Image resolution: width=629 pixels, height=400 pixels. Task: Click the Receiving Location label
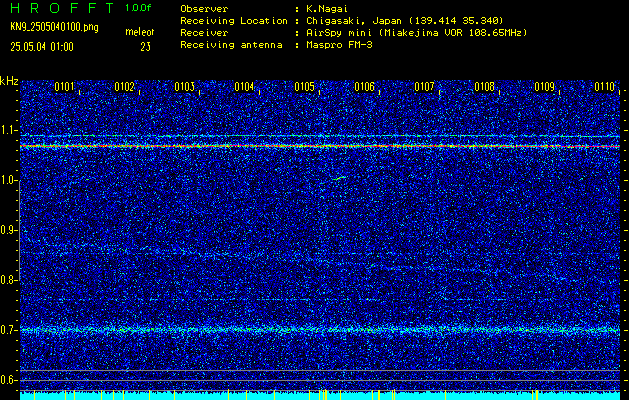(234, 20)
